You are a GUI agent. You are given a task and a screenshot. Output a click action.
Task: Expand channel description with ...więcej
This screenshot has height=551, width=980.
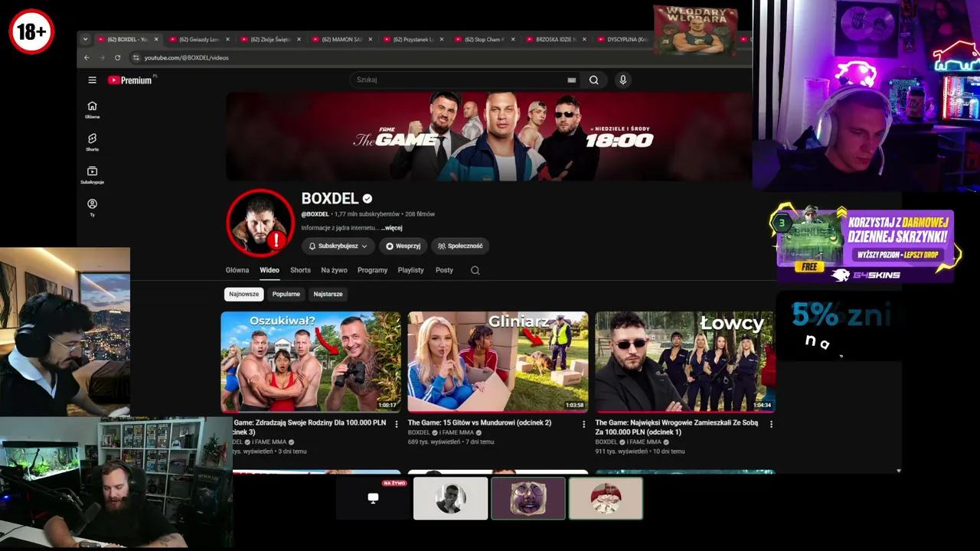[392, 227]
